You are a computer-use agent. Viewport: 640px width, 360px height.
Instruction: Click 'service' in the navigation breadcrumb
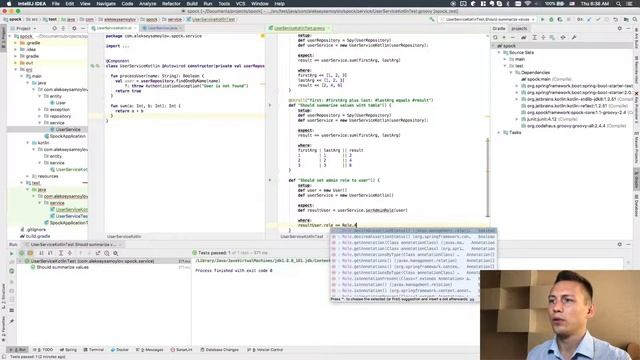click(x=174, y=19)
